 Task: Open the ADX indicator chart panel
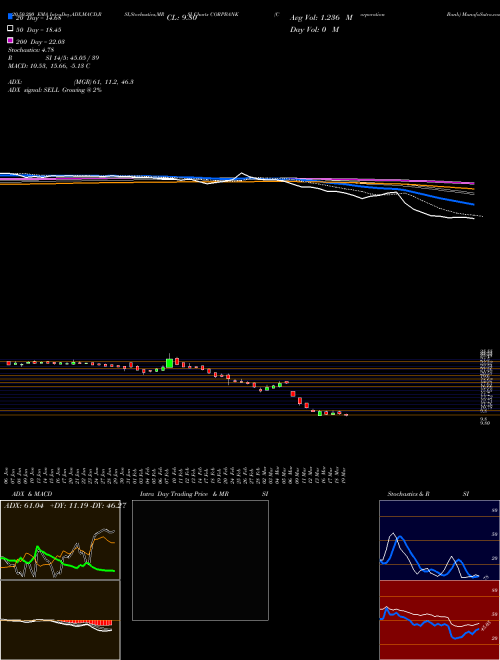60,540
